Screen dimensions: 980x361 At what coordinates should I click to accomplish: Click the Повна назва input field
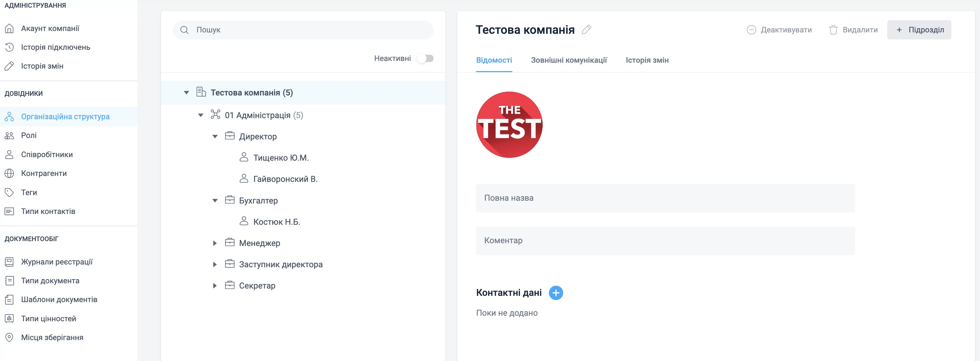coord(665,198)
